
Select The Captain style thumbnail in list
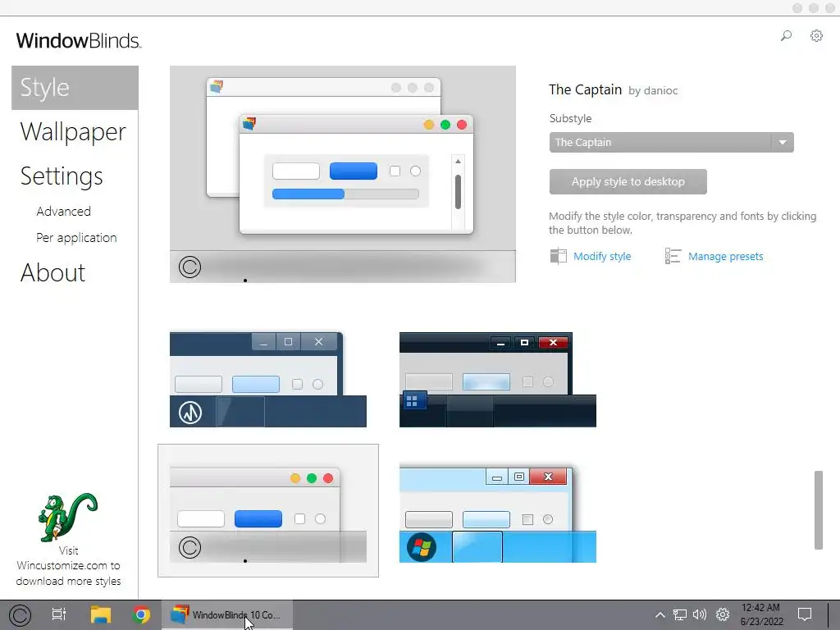(268, 510)
